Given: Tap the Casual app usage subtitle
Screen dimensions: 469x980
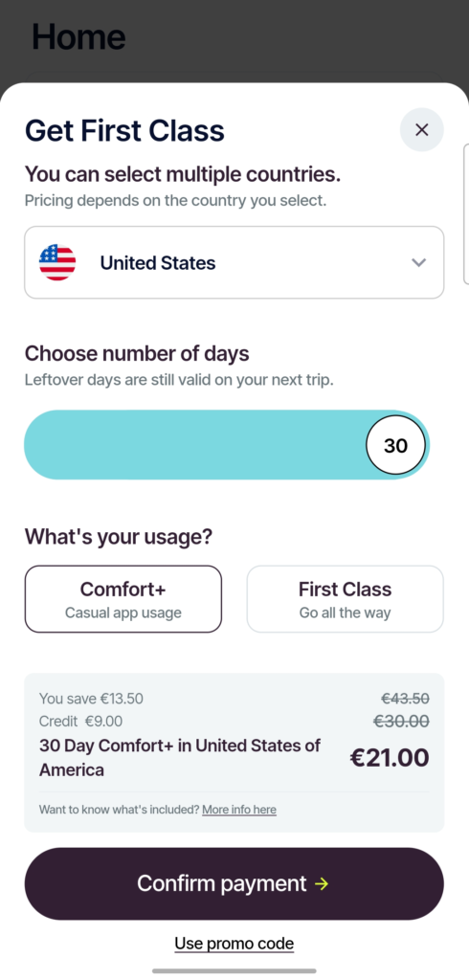Looking at the screenshot, I should (x=123, y=612).
